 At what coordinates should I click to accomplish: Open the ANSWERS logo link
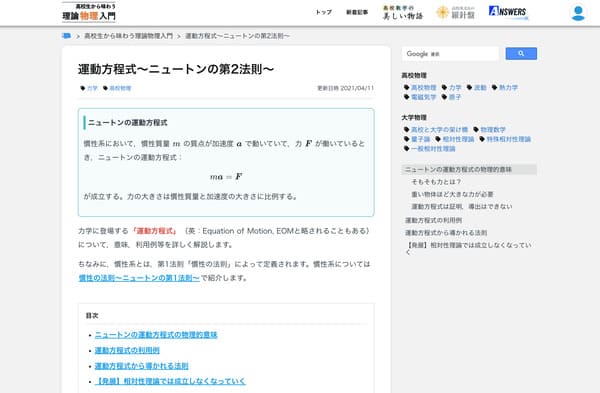pyautogui.click(x=508, y=12)
